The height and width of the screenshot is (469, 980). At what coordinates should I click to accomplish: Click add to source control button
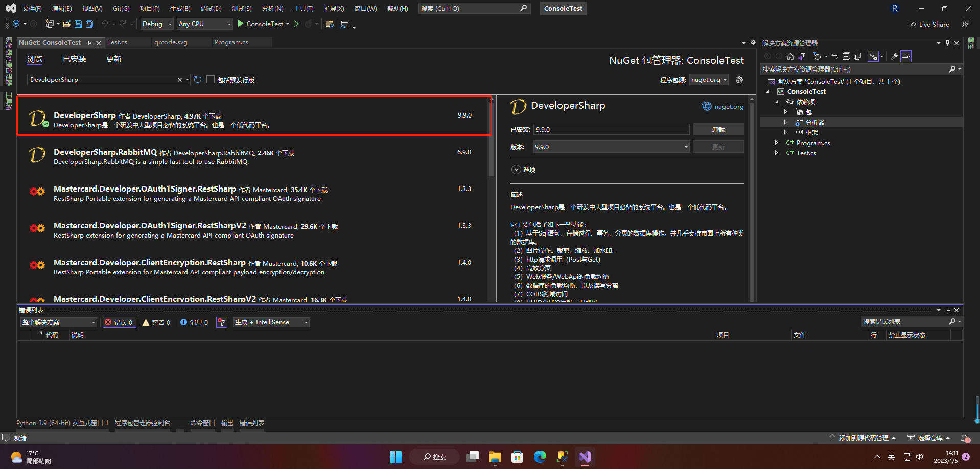pyautogui.click(x=863, y=438)
